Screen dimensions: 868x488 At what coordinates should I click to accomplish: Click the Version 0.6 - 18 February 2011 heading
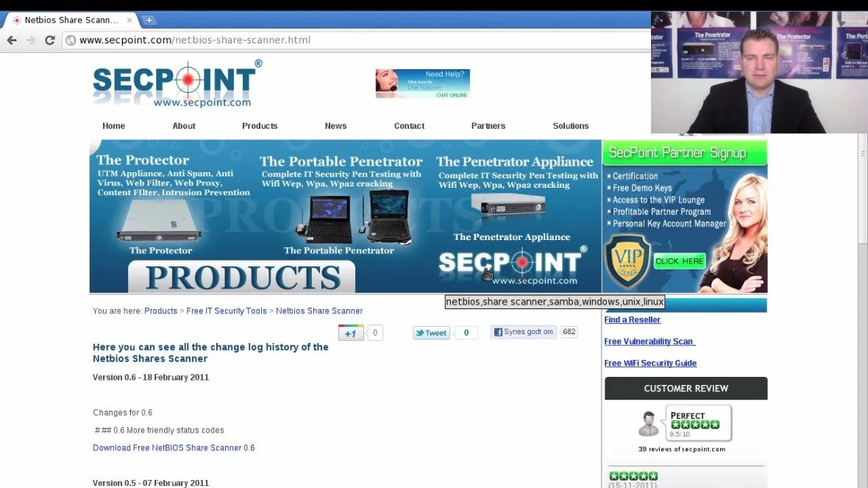pyautogui.click(x=151, y=377)
